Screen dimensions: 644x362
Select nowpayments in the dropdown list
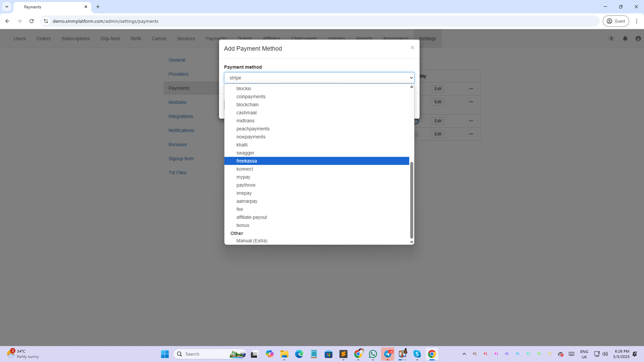coord(251,137)
